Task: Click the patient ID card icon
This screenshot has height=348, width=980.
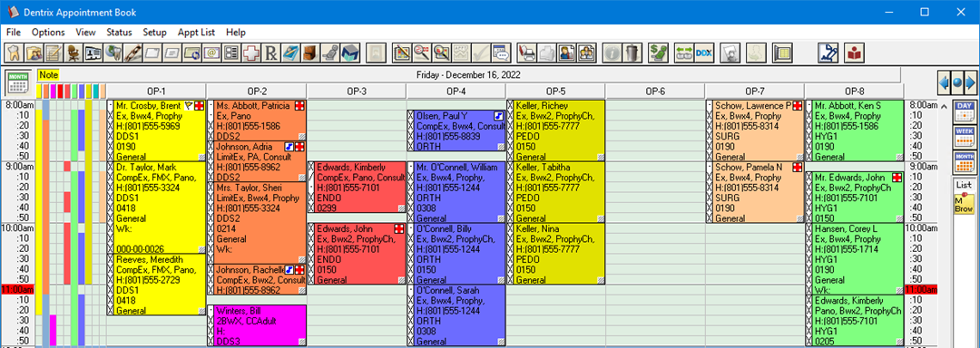Action: point(93,53)
